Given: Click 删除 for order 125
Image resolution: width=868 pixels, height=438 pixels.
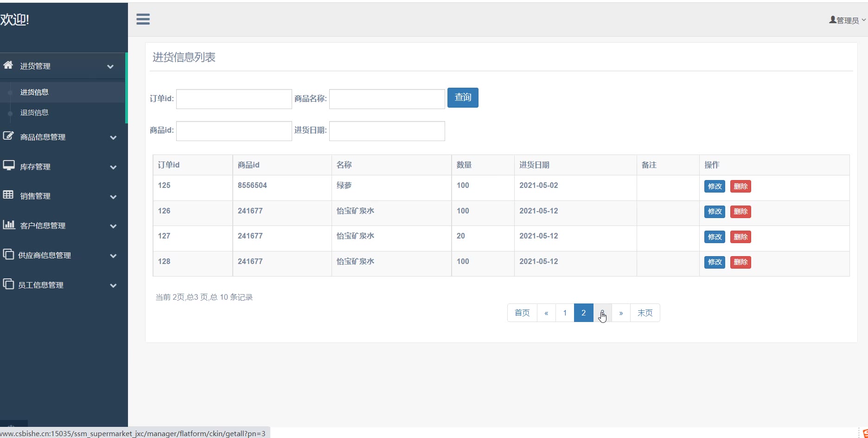Looking at the screenshot, I should coord(740,187).
